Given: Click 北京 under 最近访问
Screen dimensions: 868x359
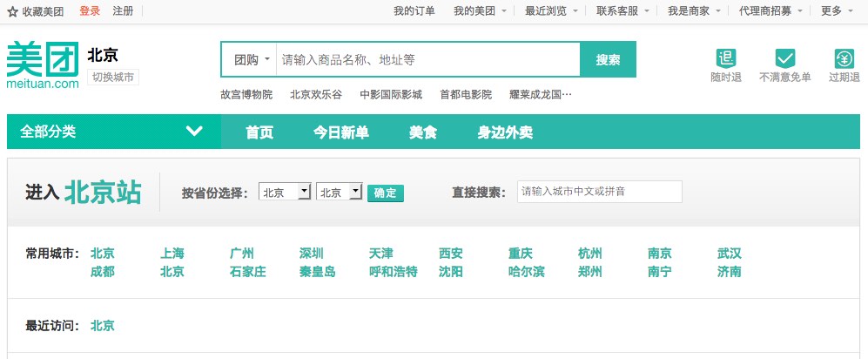Looking at the screenshot, I should (x=103, y=326).
